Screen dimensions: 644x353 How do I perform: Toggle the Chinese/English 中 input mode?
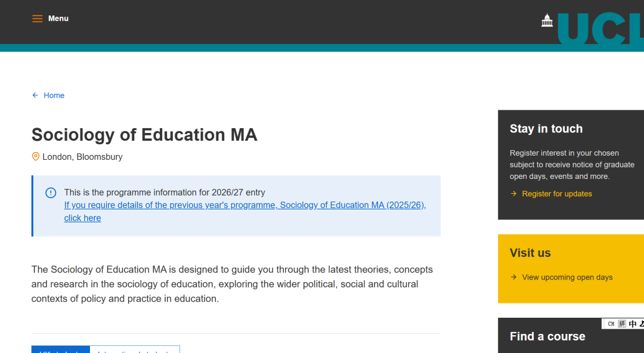[x=633, y=324]
